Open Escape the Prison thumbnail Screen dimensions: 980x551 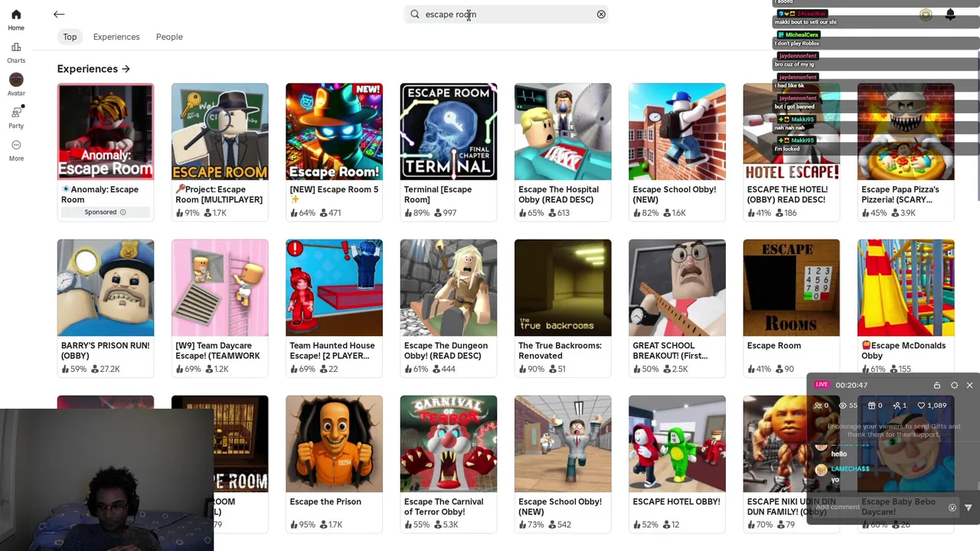334,444
